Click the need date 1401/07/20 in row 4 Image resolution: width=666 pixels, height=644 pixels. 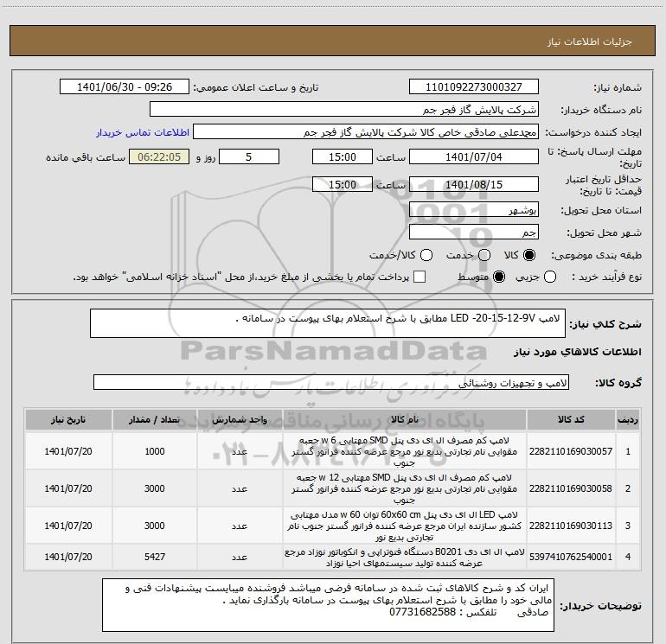[x=68, y=557]
